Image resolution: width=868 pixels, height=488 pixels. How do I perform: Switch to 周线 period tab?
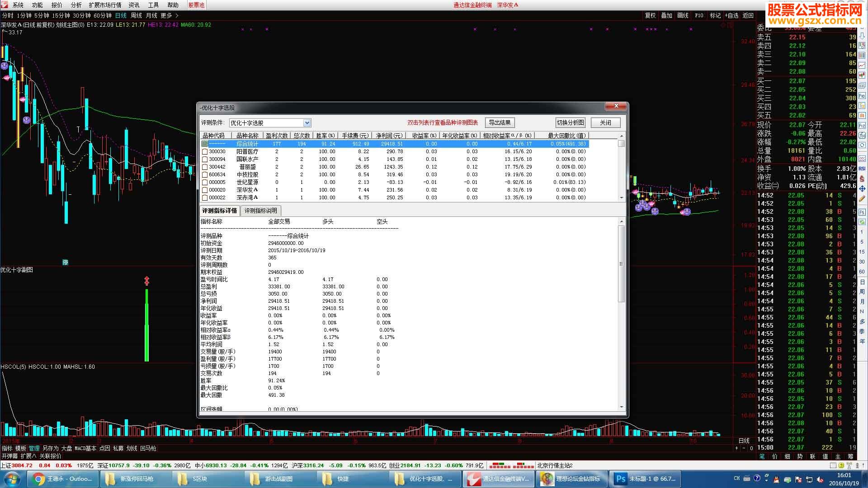[x=136, y=15]
